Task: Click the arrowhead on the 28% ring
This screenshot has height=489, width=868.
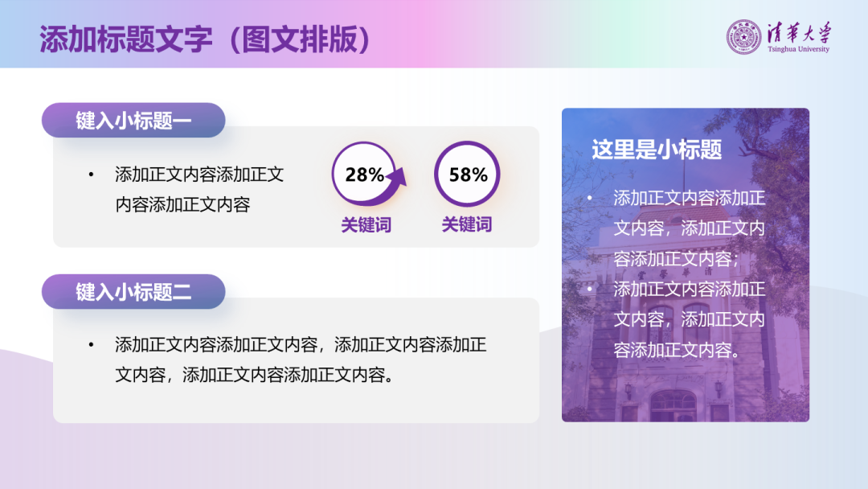Action: (x=399, y=177)
